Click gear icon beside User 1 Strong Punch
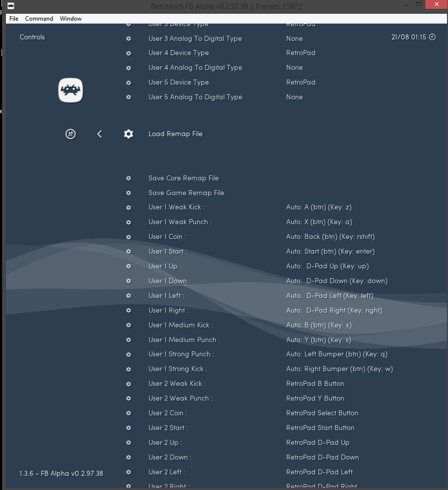448x490 pixels. (128, 354)
